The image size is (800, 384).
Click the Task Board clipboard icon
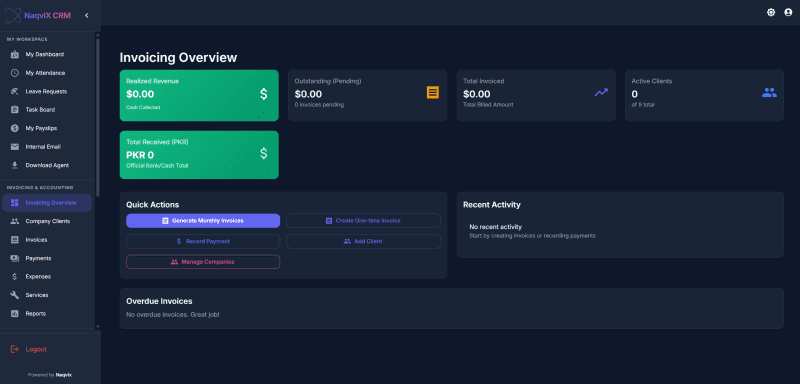coord(15,110)
